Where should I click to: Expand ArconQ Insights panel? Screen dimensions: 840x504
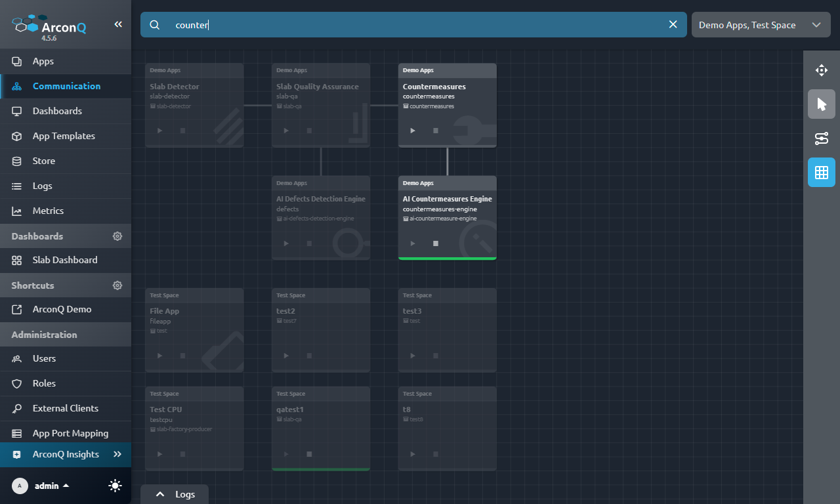[117, 454]
